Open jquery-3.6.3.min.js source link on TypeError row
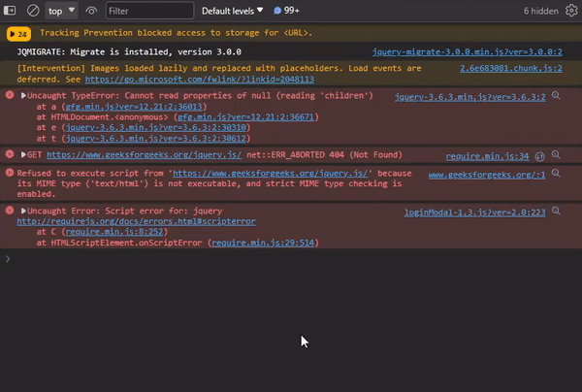Image resolution: width=582 pixels, height=392 pixels. point(469,97)
